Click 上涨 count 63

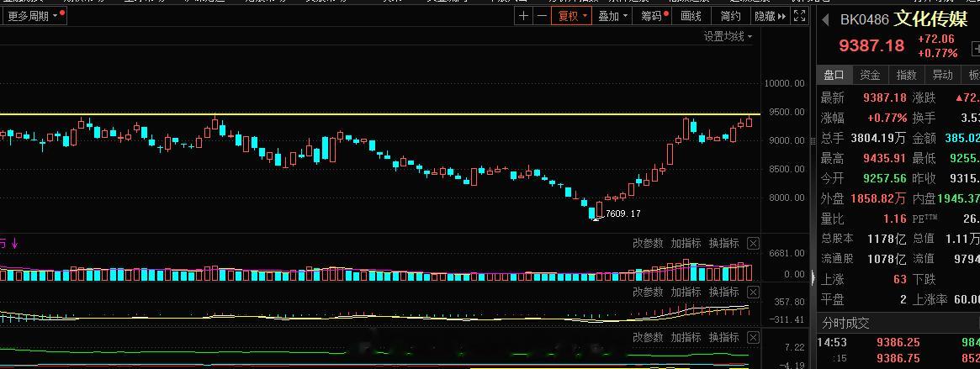click(899, 279)
